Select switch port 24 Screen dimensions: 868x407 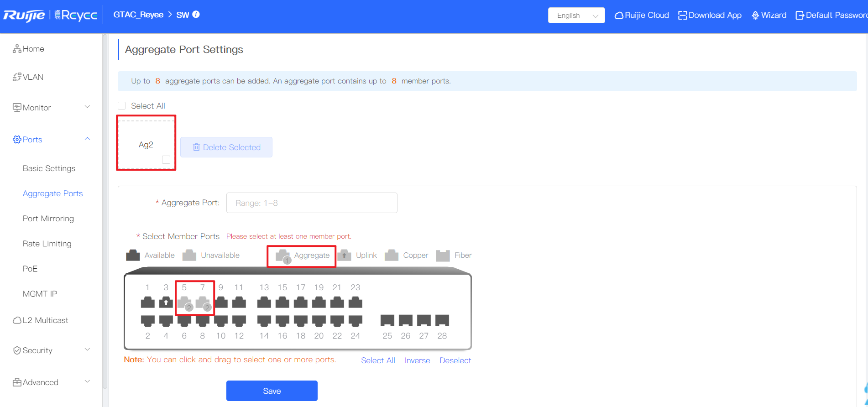(356, 321)
